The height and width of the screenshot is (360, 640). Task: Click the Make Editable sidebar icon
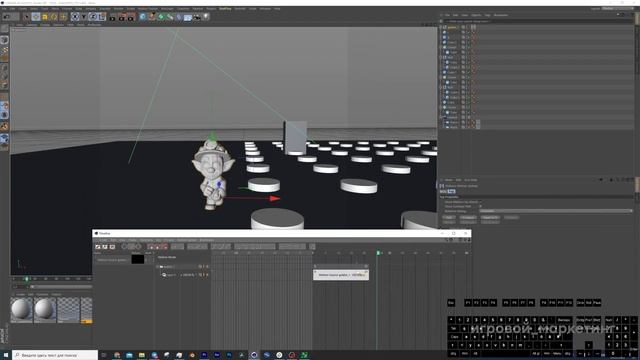(x=4, y=29)
